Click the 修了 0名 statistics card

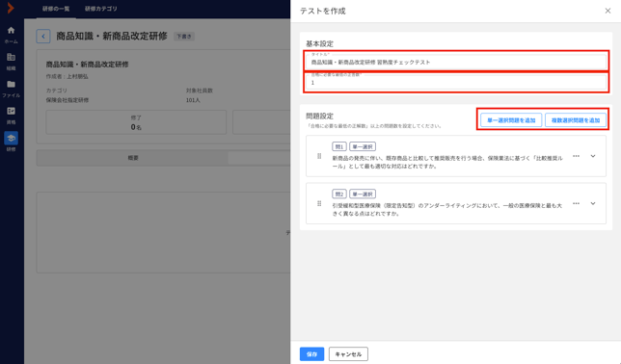[136, 122]
